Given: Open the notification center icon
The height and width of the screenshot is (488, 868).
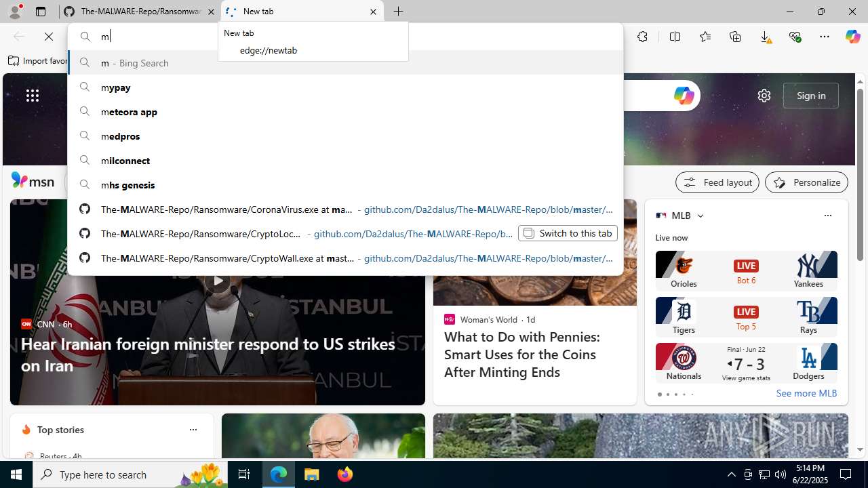Looking at the screenshot, I should (846, 474).
